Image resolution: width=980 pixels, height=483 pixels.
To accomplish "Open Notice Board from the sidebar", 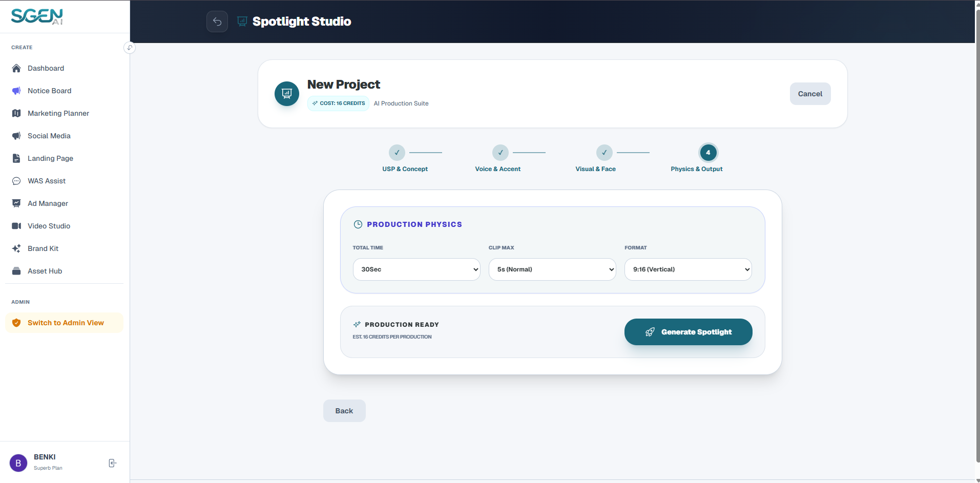I will coord(65,91).
